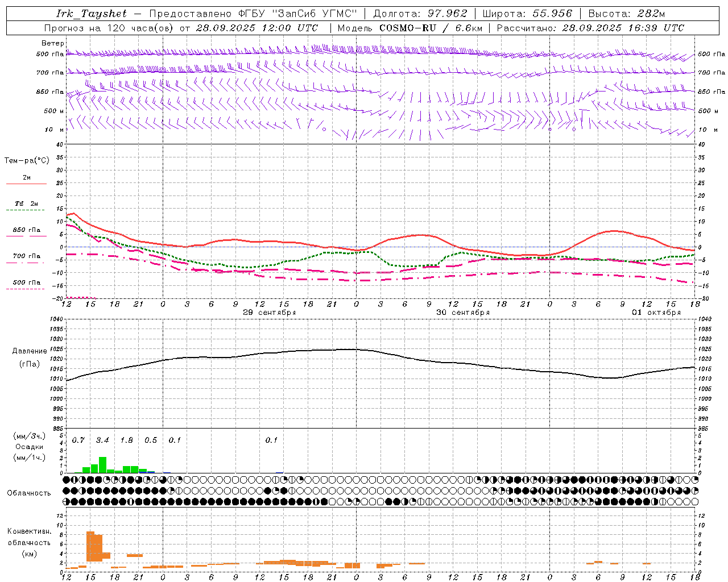
Task: Click the '30 сентября' date label
Action: tap(462, 313)
